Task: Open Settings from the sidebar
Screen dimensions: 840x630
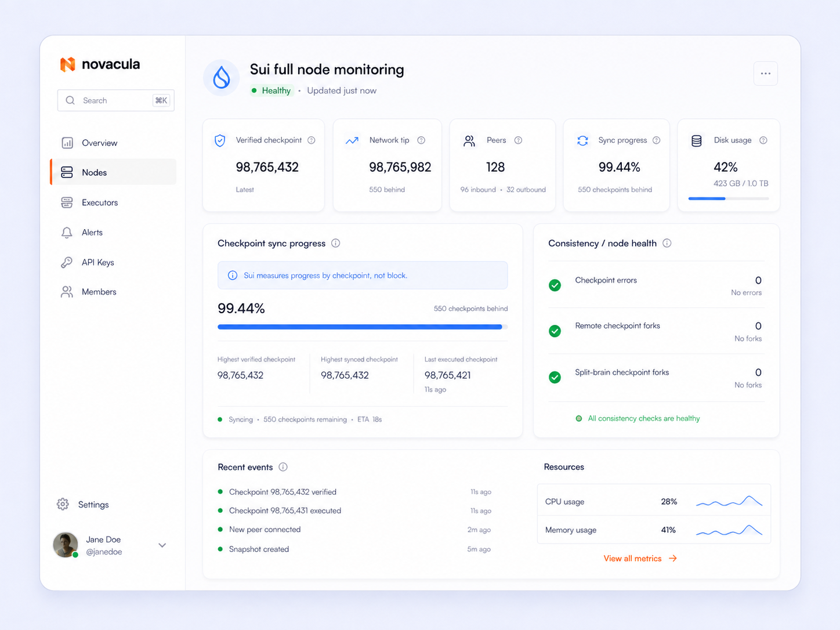Action: [83, 505]
